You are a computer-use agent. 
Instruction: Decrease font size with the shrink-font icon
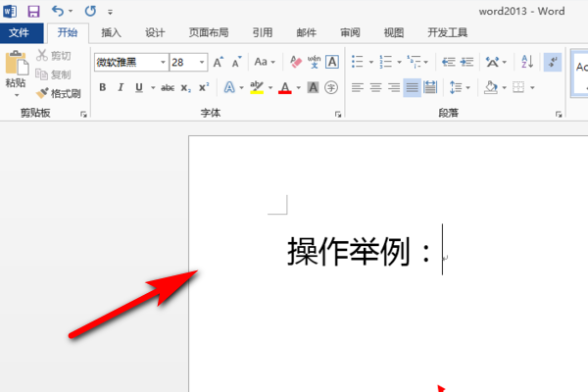point(236,62)
